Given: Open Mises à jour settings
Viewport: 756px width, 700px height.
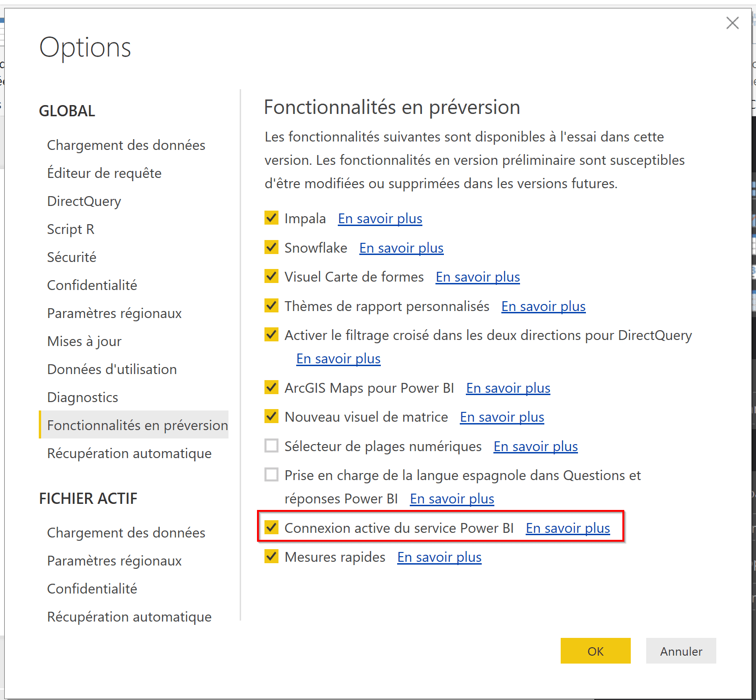Looking at the screenshot, I should [x=84, y=341].
